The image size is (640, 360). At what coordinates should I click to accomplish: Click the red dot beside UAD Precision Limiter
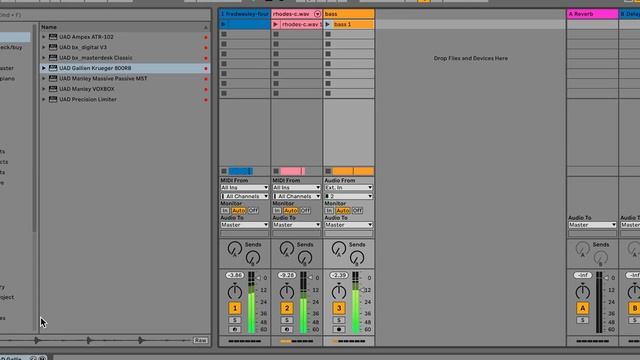(x=206, y=100)
